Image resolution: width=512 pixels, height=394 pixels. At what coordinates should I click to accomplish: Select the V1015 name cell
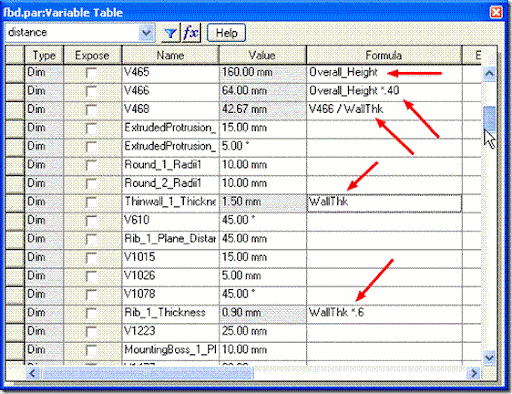170,258
